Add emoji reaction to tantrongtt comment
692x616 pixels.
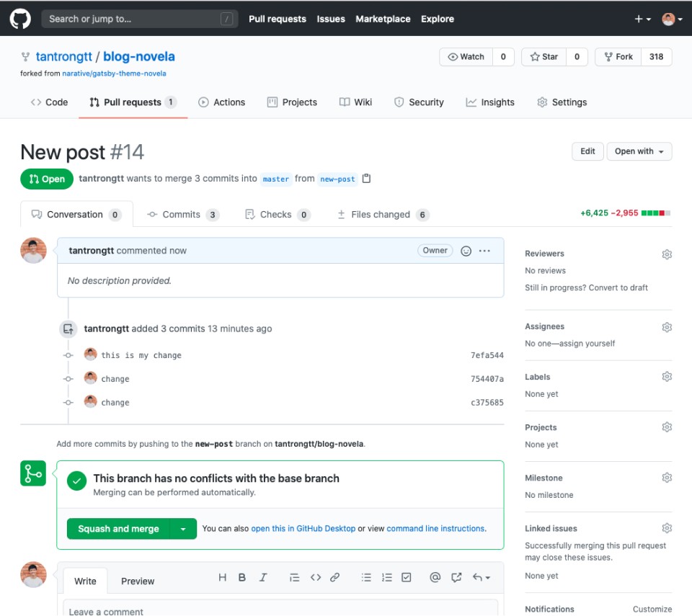[x=466, y=251]
